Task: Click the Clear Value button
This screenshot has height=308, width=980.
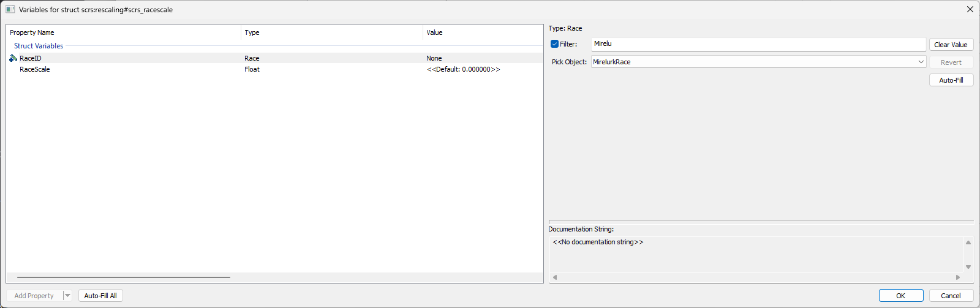Action: [x=951, y=45]
